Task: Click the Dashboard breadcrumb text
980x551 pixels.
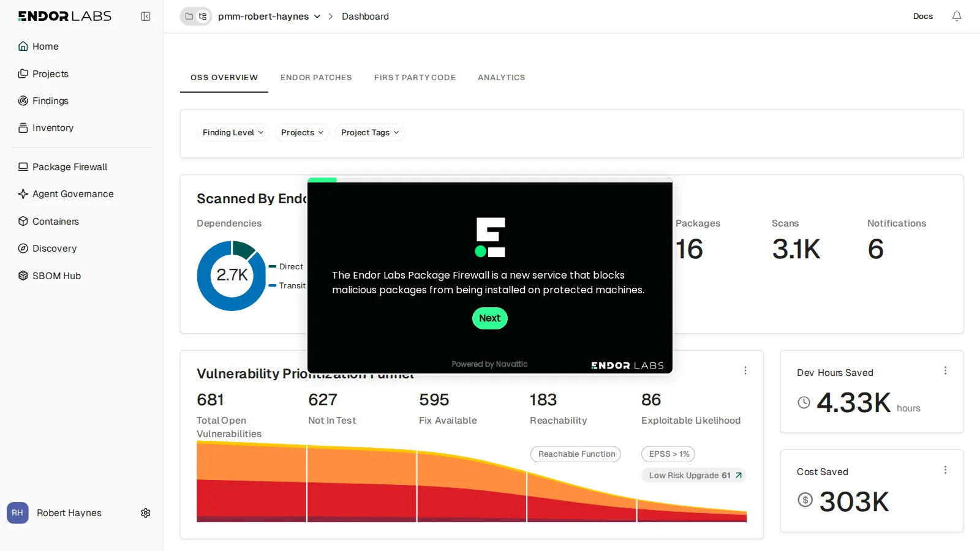Action: pyautogui.click(x=365, y=17)
